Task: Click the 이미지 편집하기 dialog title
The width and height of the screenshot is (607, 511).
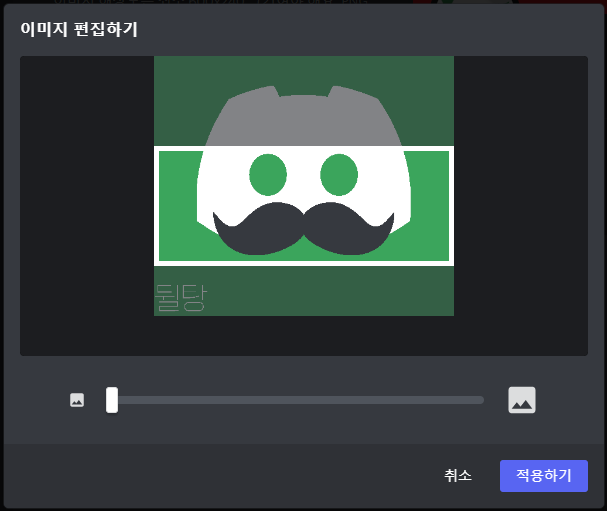Action: tap(79, 29)
